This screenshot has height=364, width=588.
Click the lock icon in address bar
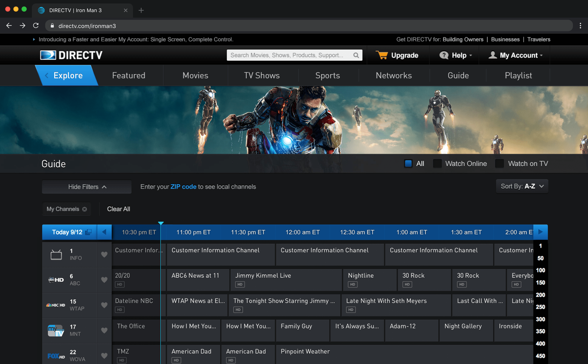[52, 26]
